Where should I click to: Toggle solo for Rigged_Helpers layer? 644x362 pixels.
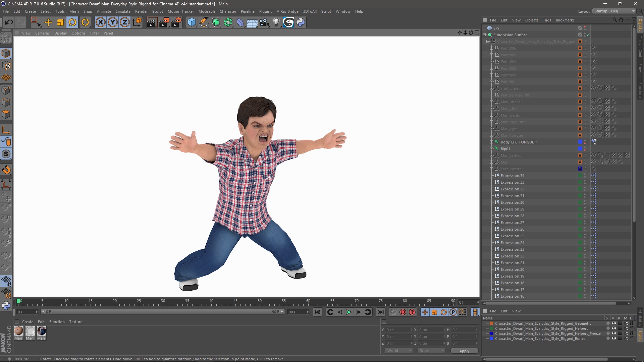point(608,328)
